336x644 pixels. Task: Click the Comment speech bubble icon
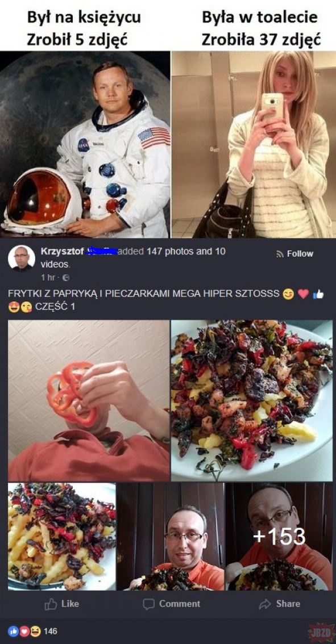148,604
